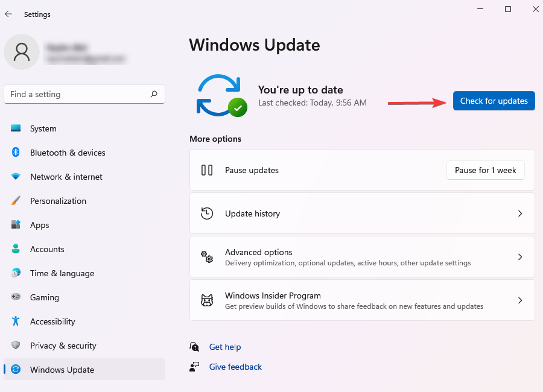Open the Get help link

225,347
